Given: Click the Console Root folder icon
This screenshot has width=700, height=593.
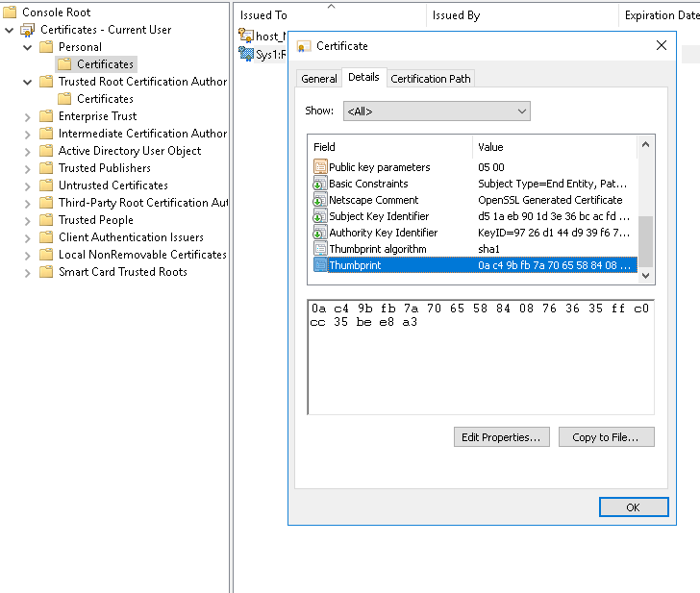Looking at the screenshot, I should click(x=11, y=12).
